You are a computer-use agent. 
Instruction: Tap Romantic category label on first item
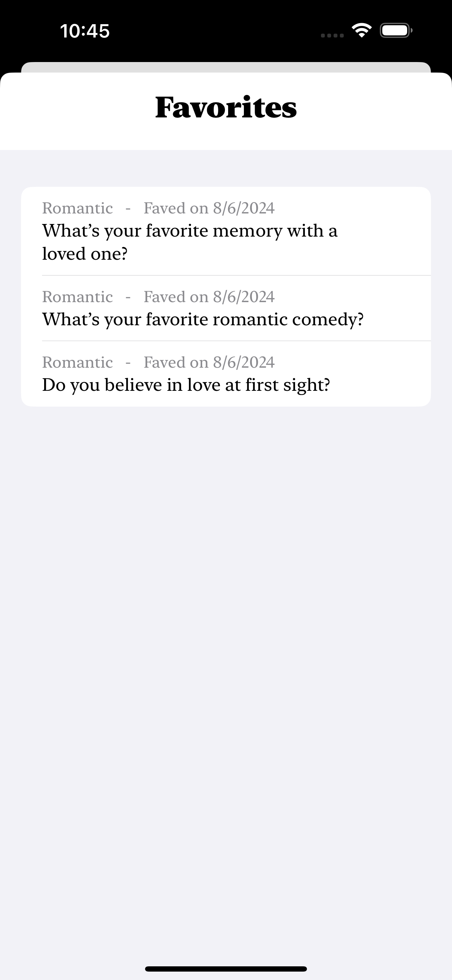[78, 208]
